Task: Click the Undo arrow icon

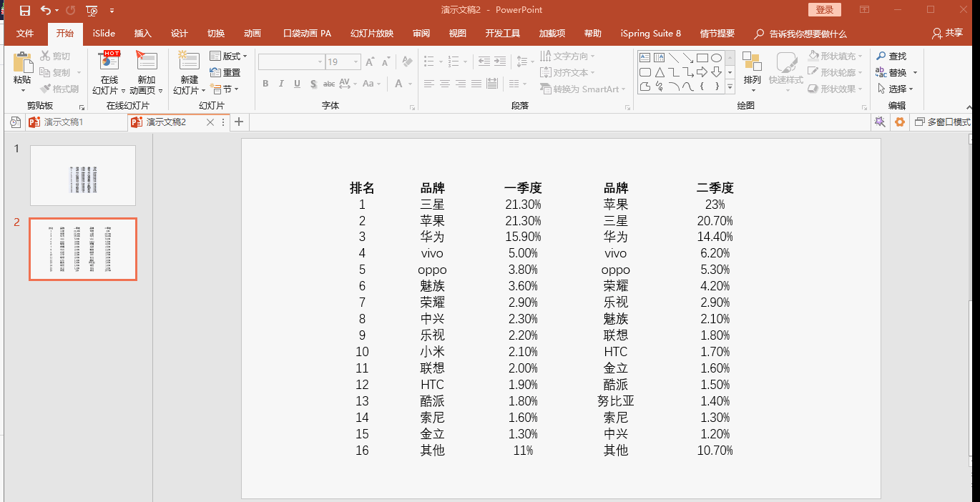Action: [x=46, y=10]
